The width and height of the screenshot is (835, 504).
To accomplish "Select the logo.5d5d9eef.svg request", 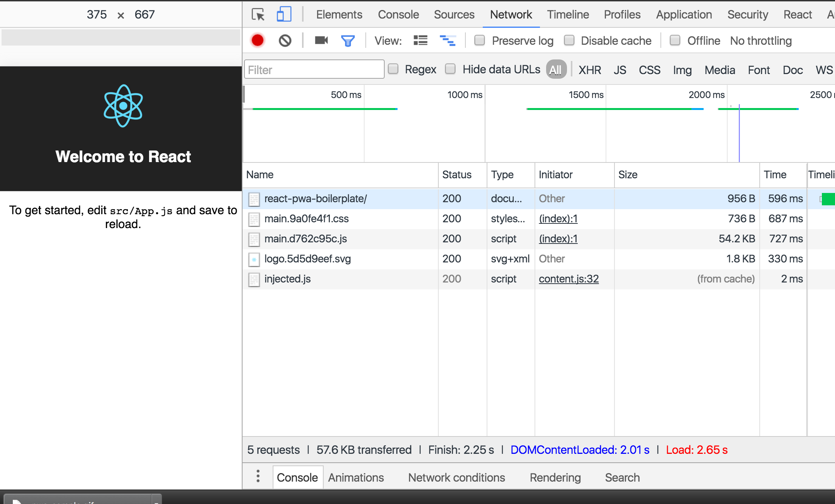I will coord(538,259).
